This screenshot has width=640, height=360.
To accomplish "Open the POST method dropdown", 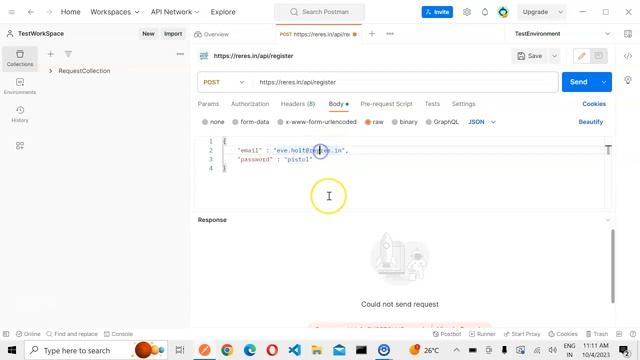I will (x=224, y=82).
